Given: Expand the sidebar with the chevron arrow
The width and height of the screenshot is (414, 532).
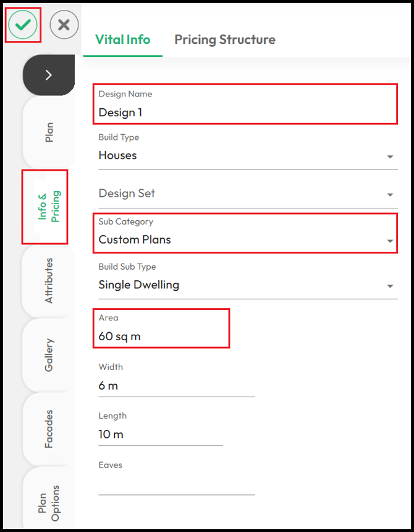Looking at the screenshot, I should [49, 75].
